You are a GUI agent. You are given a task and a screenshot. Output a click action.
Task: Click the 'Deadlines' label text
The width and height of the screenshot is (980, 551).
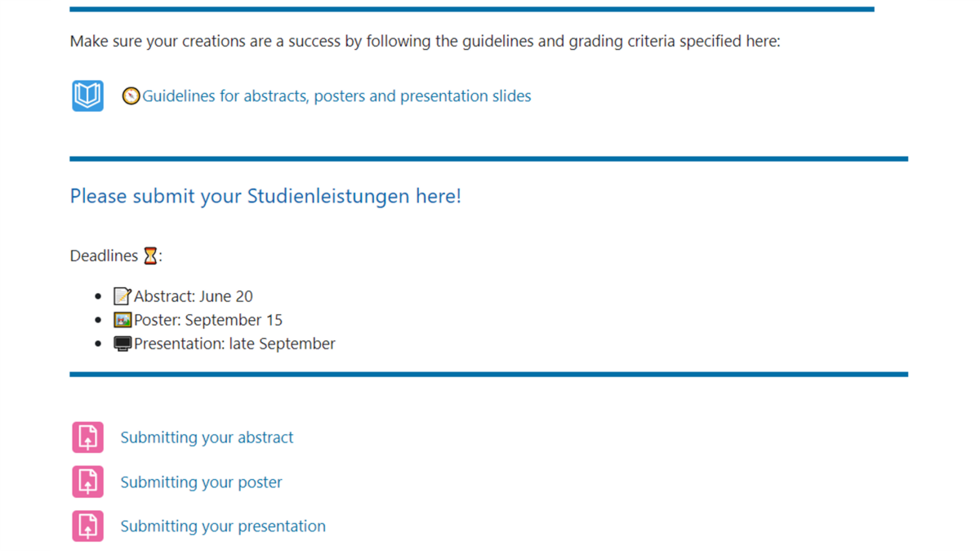click(104, 256)
